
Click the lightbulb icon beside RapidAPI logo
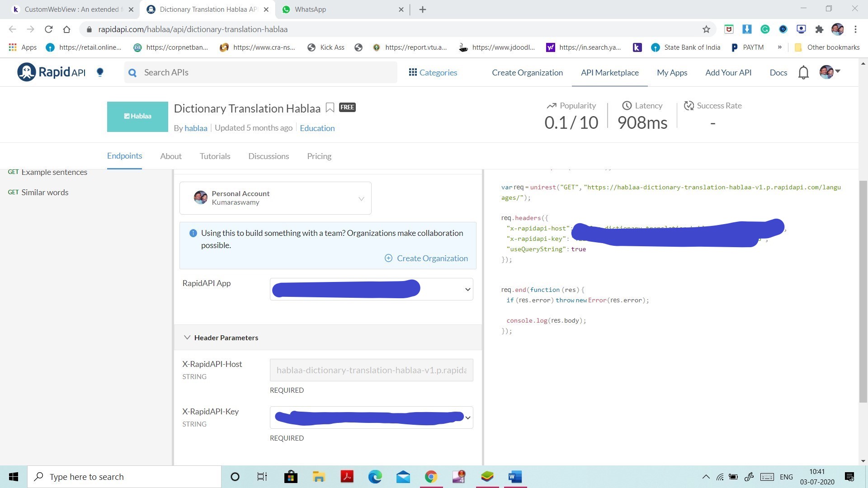point(100,72)
